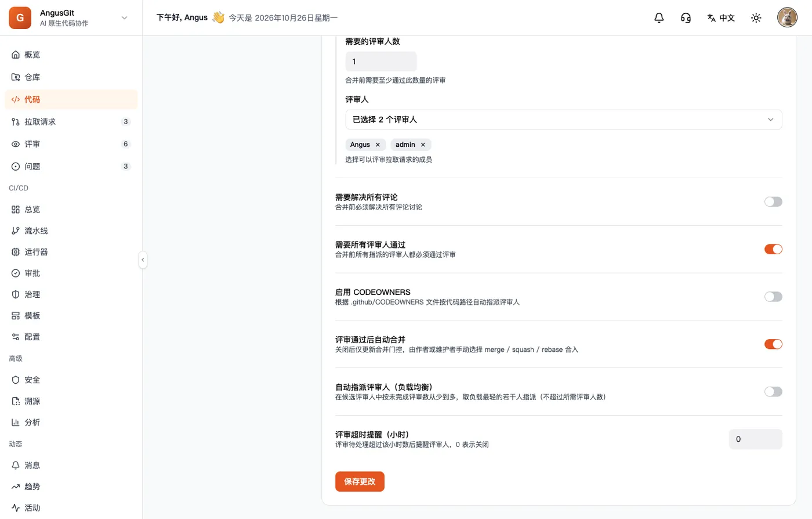
Task: Go to 趋势 in the sidebar
Action: [71, 486]
